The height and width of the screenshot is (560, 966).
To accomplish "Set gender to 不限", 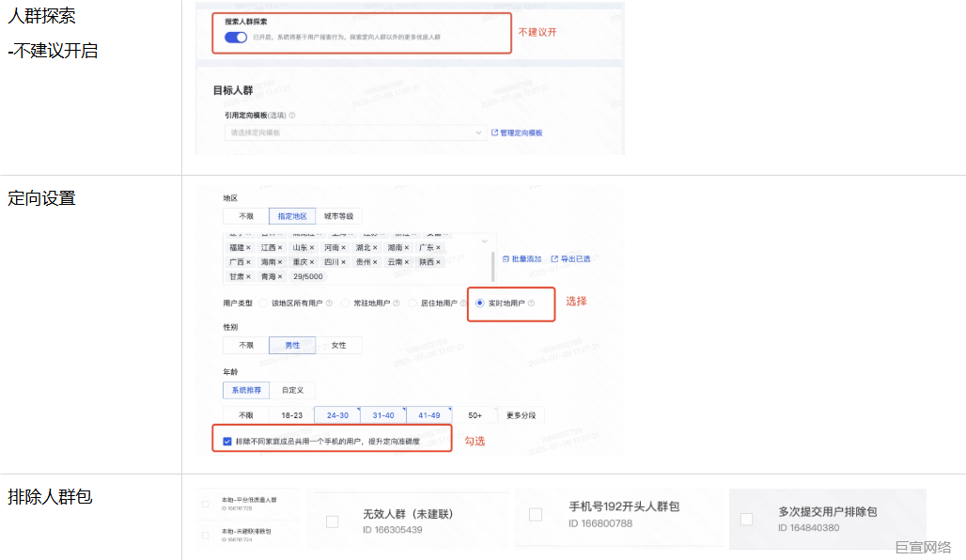I will pos(246,345).
